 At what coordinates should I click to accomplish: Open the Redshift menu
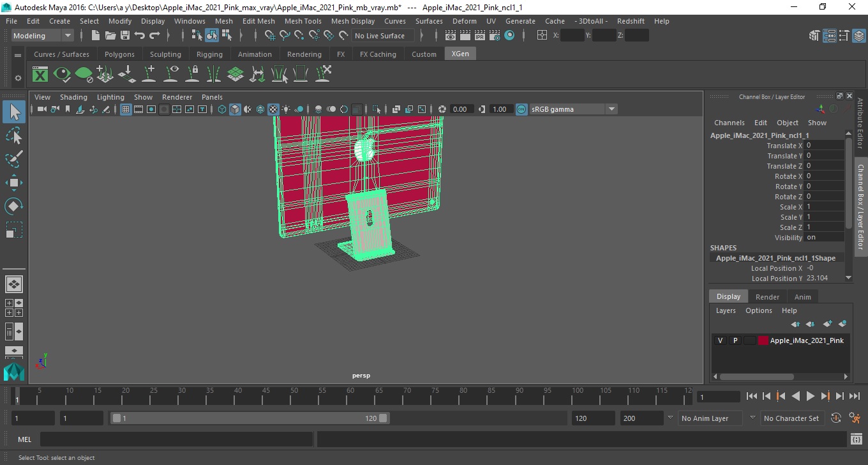pos(631,21)
